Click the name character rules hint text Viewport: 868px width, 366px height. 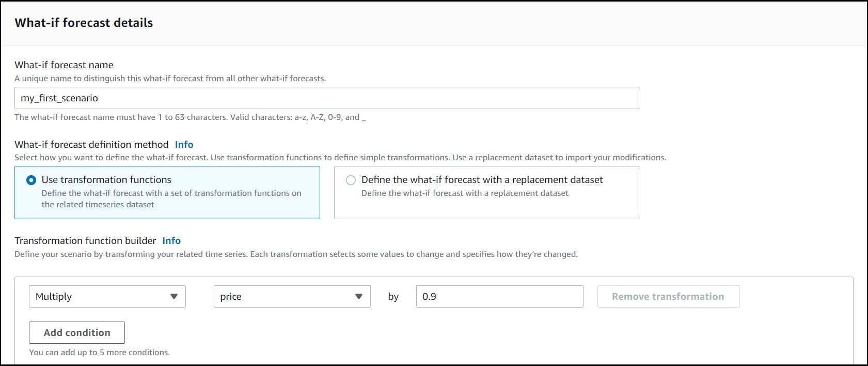[x=190, y=117]
